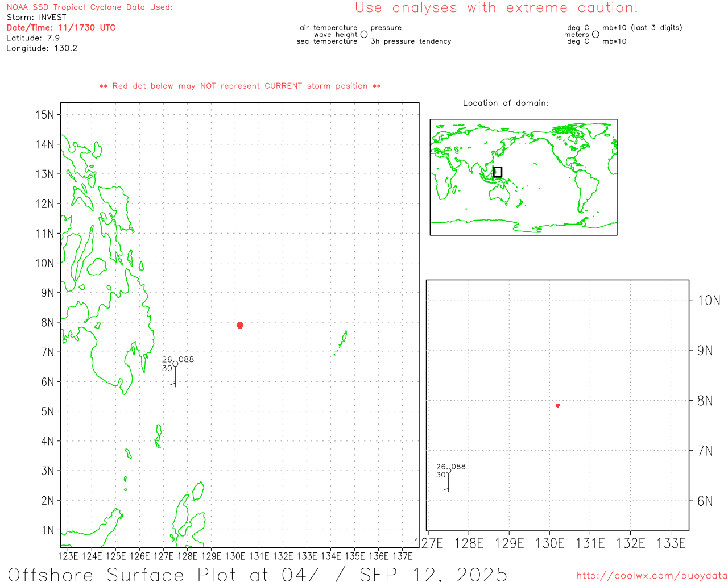The width and height of the screenshot is (728, 582).
Task: Click sea temperature '30' on zoomed map
Action: pyautogui.click(x=441, y=475)
